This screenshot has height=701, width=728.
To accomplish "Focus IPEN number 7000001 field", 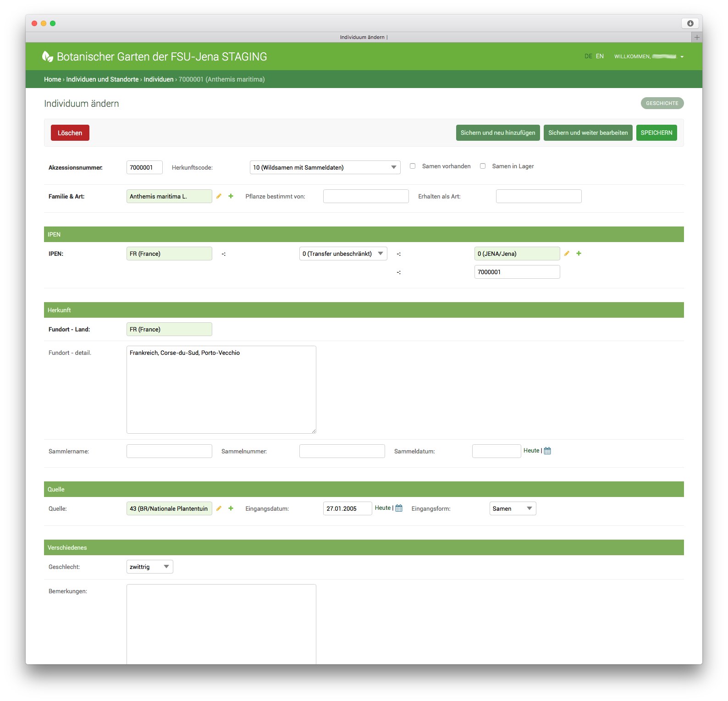I will click(517, 272).
